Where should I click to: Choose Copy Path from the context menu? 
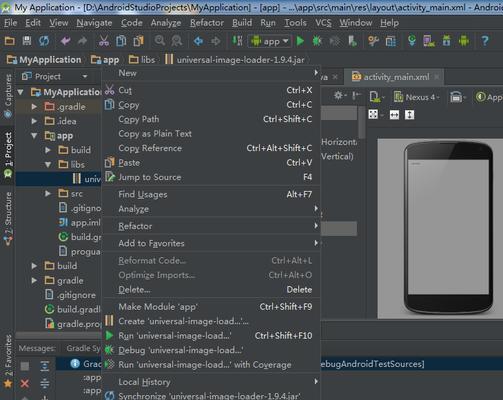tap(211, 119)
